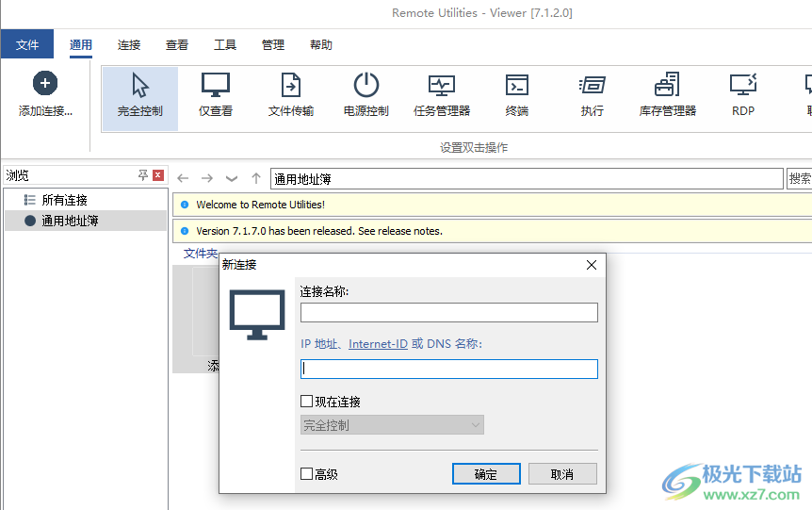The image size is (812, 510).
Task: Go back with the left arrow
Action: 183,178
